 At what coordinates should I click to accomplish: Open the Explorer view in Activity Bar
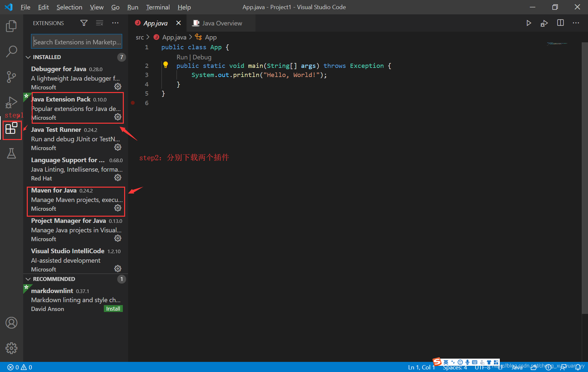tap(11, 26)
